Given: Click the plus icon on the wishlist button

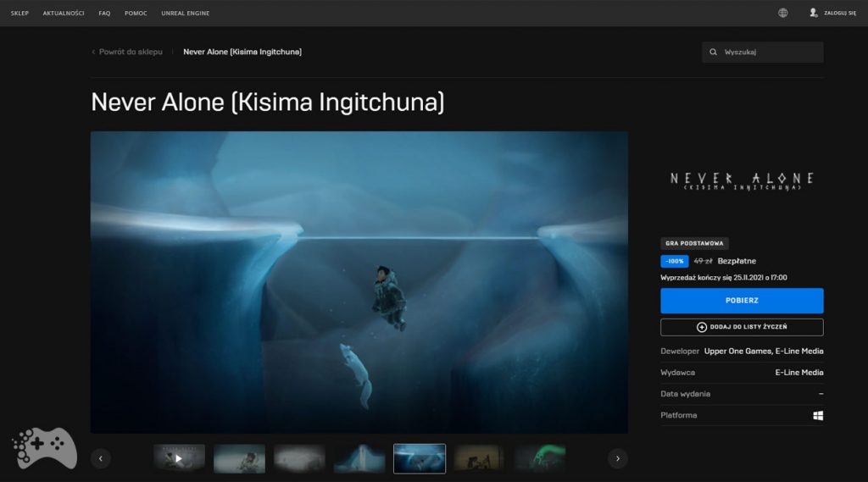Looking at the screenshot, I should point(701,327).
